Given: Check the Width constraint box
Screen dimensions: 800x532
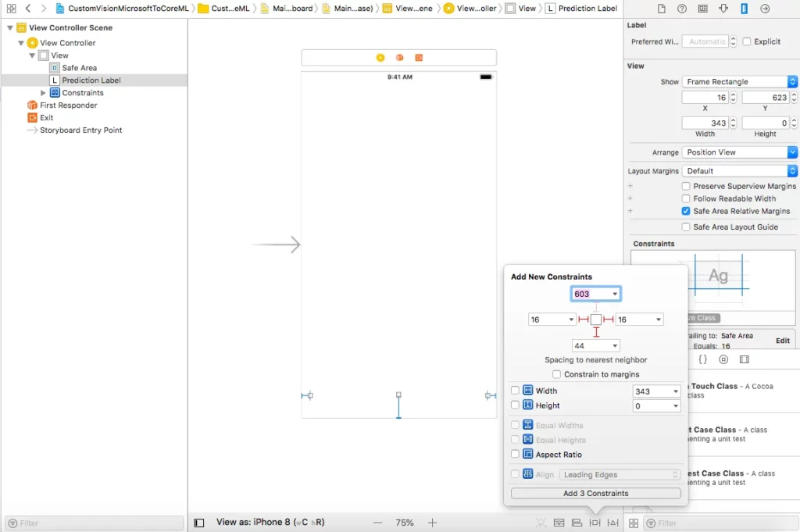Looking at the screenshot, I should 516,391.
